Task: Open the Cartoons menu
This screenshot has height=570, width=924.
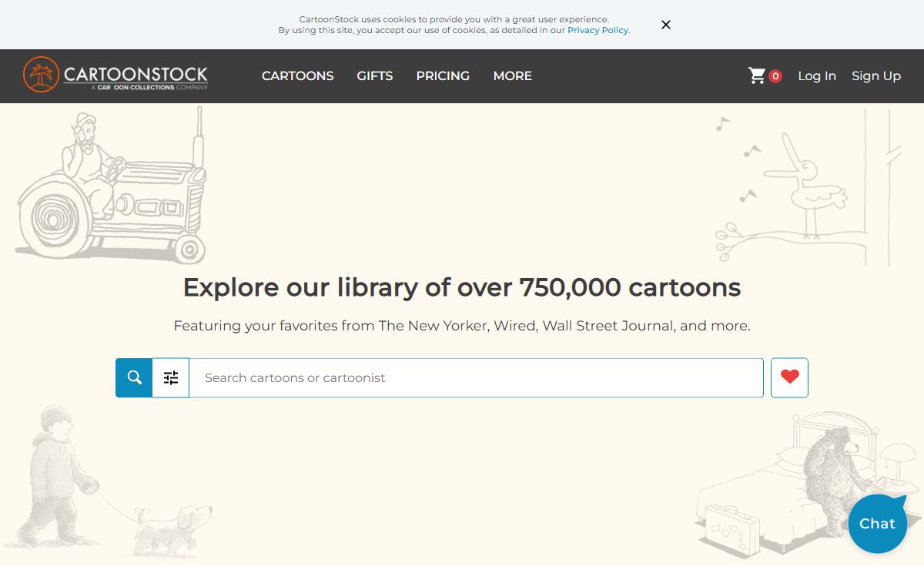Action: 298,75
